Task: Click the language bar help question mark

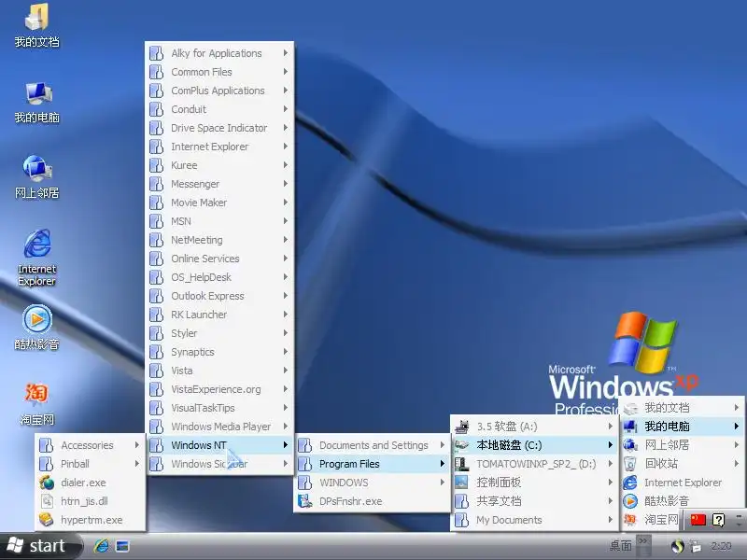Action: pos(718,520)
